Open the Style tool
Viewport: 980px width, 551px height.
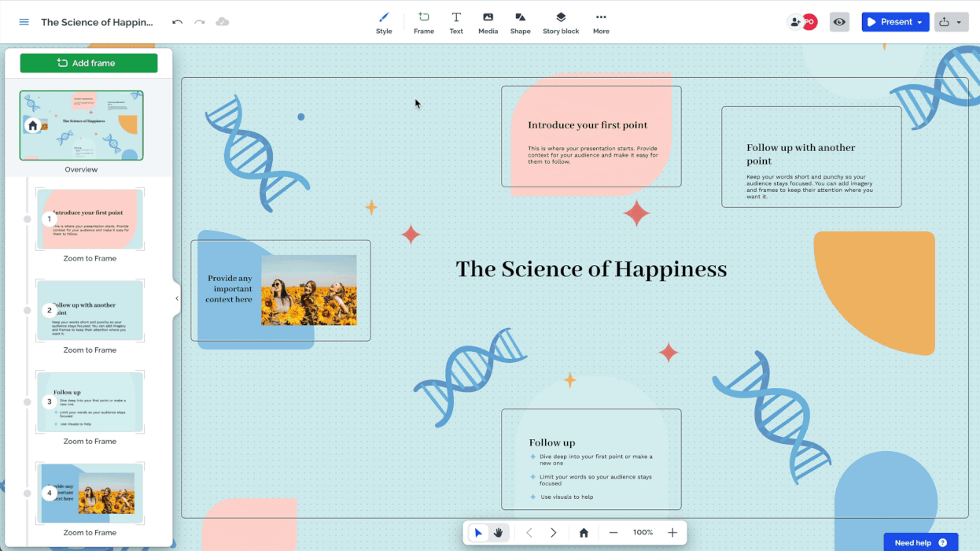pos(384,23)
